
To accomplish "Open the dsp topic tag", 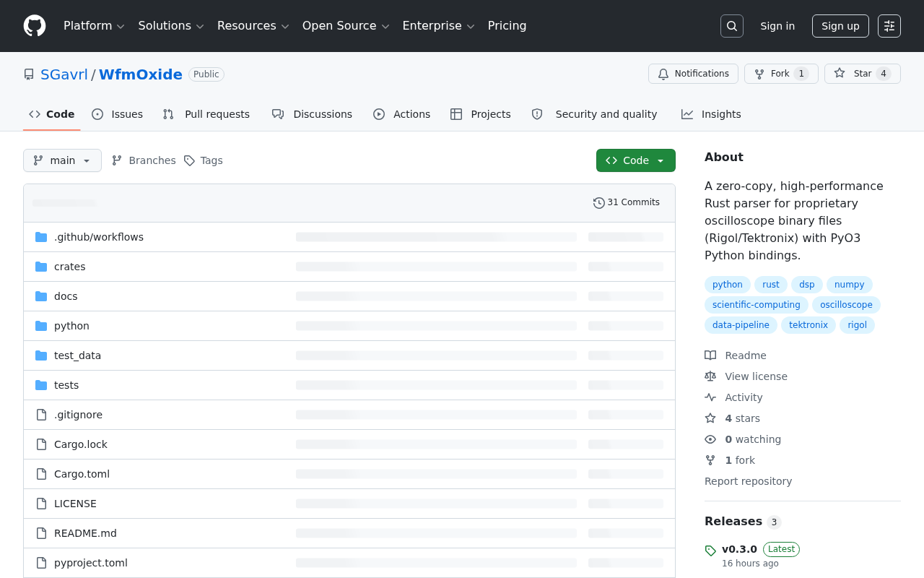I will [807, 285].
